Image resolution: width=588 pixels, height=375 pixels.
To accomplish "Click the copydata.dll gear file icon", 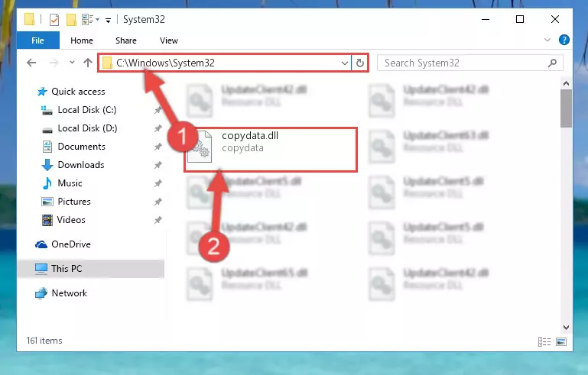I will [200, 147].
